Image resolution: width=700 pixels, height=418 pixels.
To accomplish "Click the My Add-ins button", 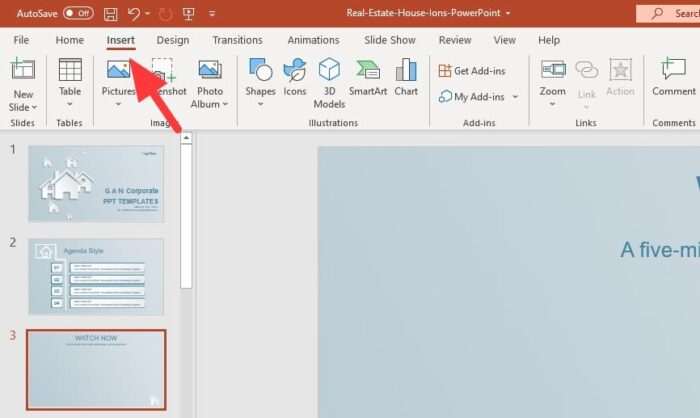I will [x=472, y=96].
